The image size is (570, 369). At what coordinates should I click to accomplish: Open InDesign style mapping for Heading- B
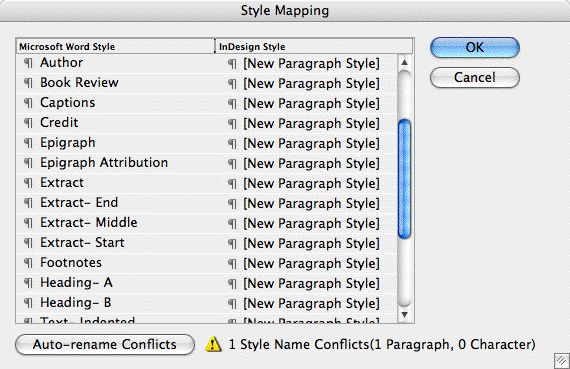pos(312,304)
